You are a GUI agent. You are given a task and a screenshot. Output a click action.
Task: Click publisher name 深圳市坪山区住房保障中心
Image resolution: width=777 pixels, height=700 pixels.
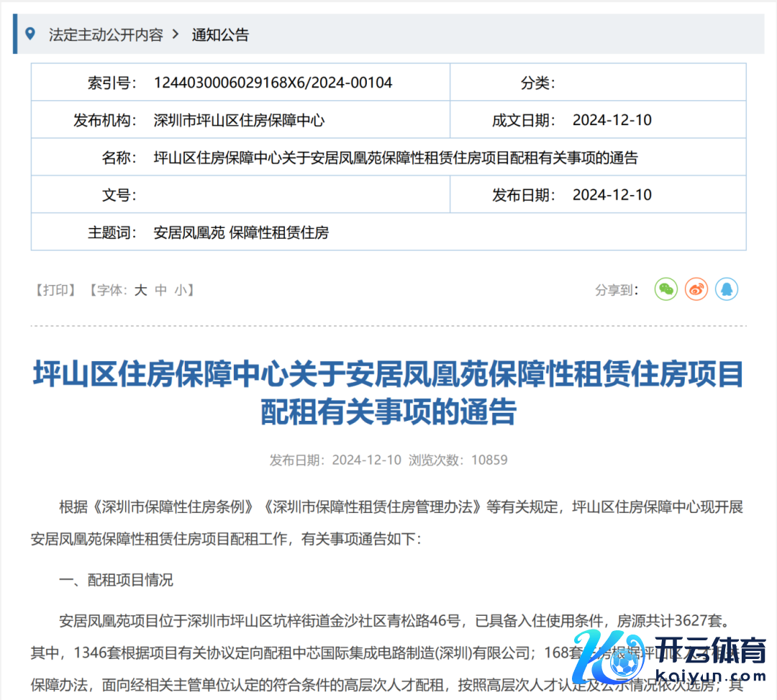click(x=239, y=120)
